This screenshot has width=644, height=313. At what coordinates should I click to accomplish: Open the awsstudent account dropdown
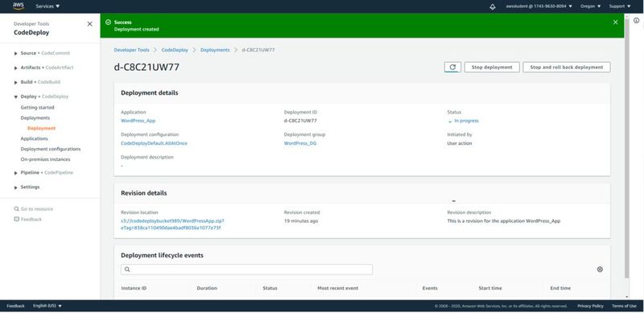coord(539,6)
